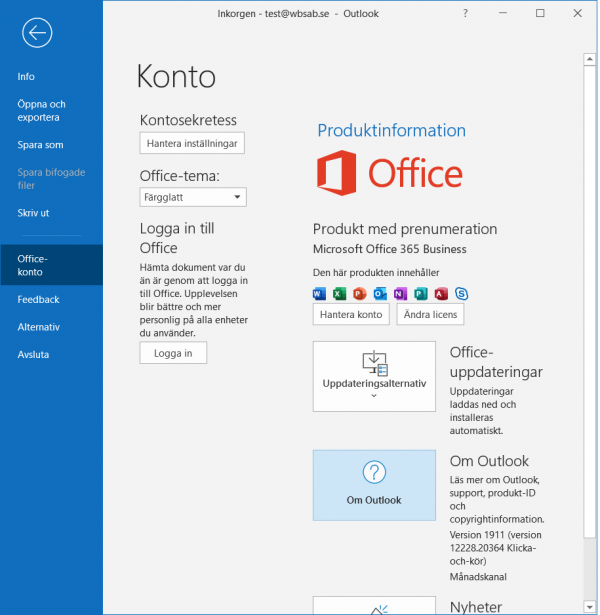
Task: Click Hantera konto button
Action: 351,314
